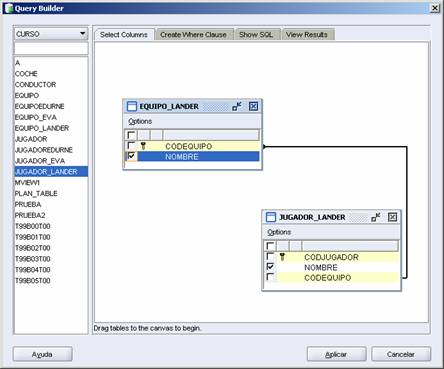Open Options menu in EQUIPO_LANDER panel
444x369 pixels.
(140, 121)
